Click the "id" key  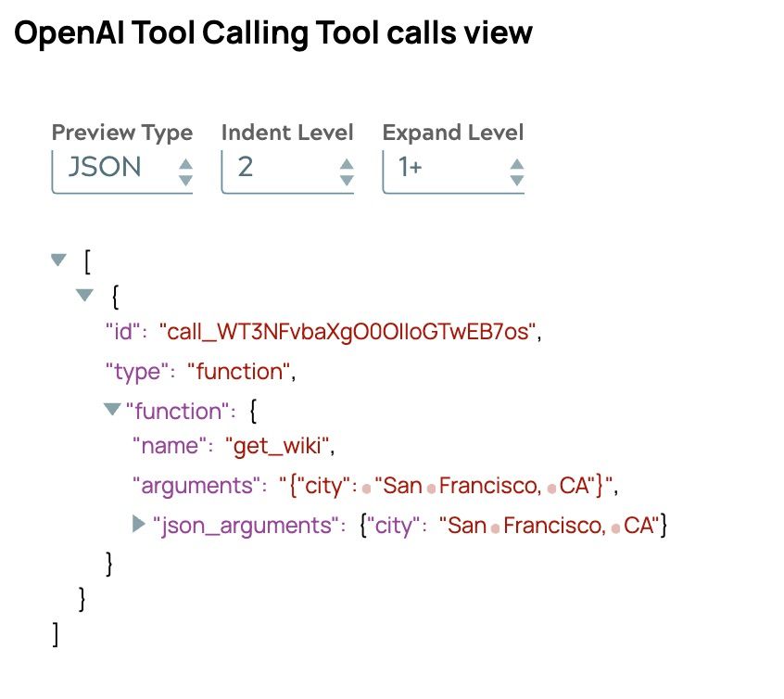click(124, 332)
